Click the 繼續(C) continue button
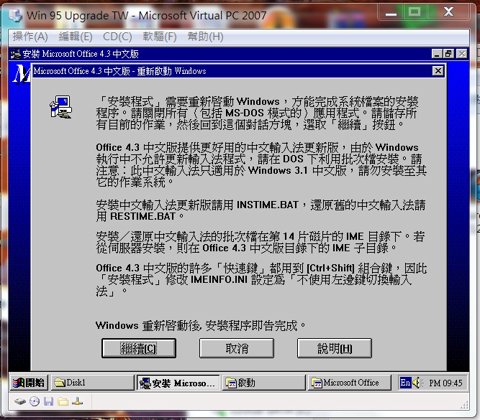 point(139,348)
